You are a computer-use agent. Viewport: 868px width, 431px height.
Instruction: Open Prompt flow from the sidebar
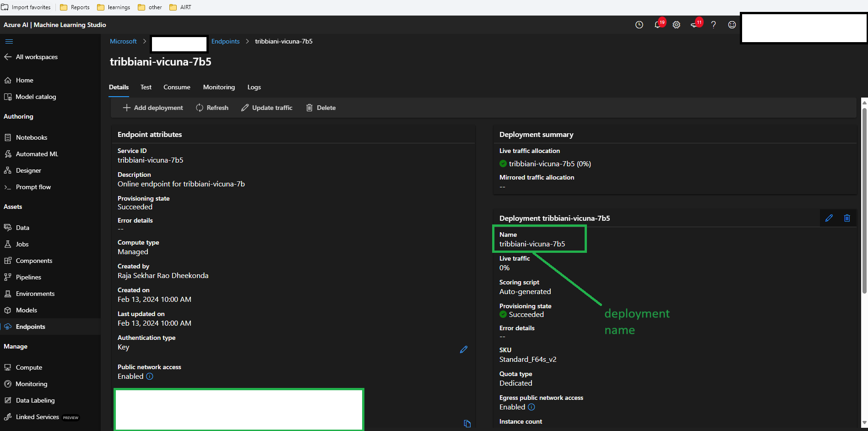pos(33,187)
